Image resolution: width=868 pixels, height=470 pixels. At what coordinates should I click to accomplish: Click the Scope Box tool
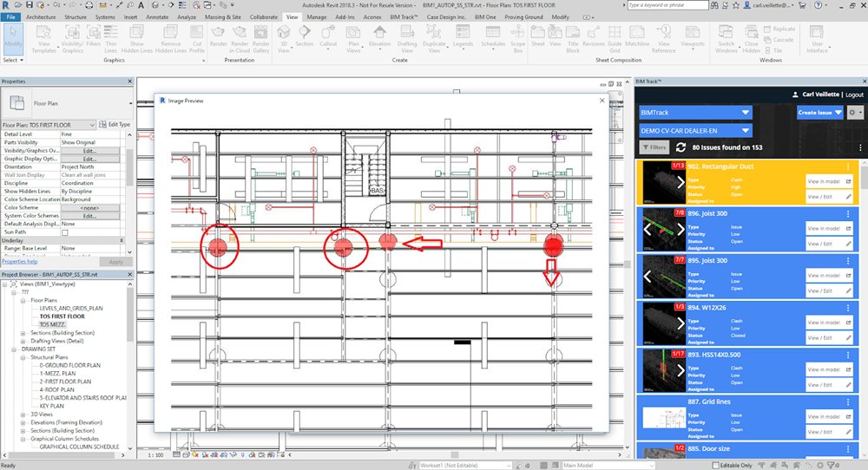coord(517,39)
